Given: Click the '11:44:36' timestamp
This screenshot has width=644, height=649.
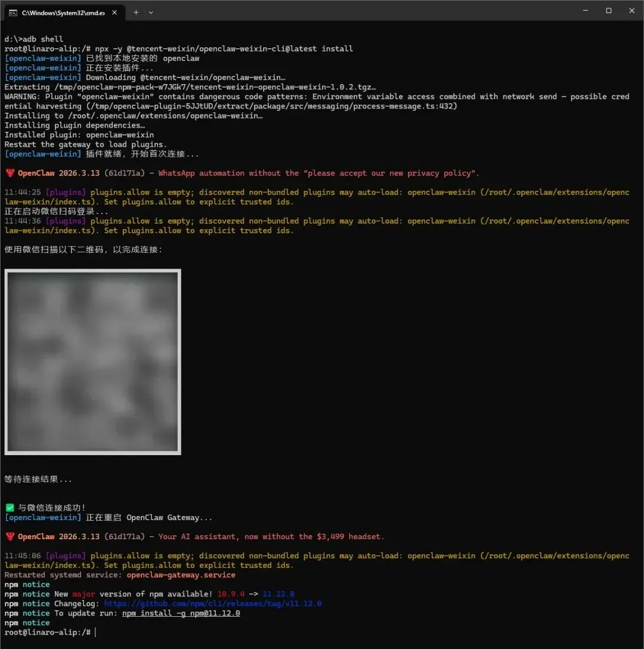Looking at the screenshot, I should coord(23,221).
